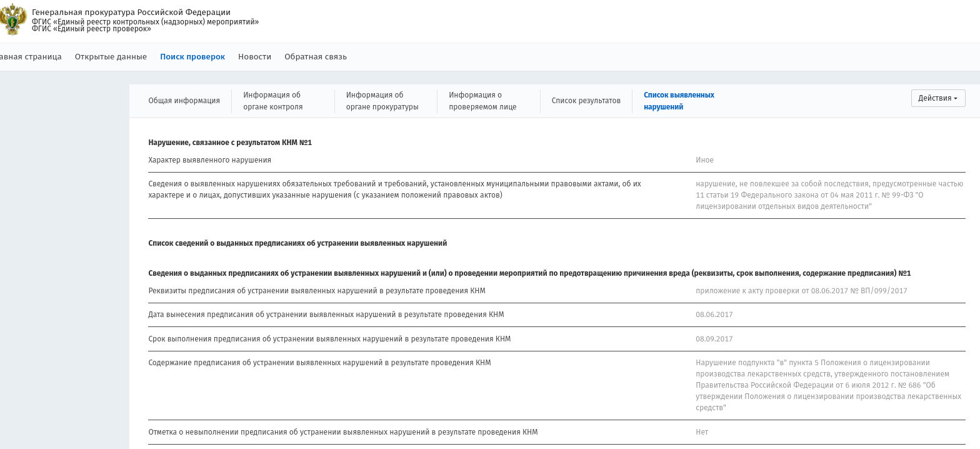Click label Срок выполнения предписания об устранении
The width and height of the screenshot is (980, 449).
click(329, 339)
